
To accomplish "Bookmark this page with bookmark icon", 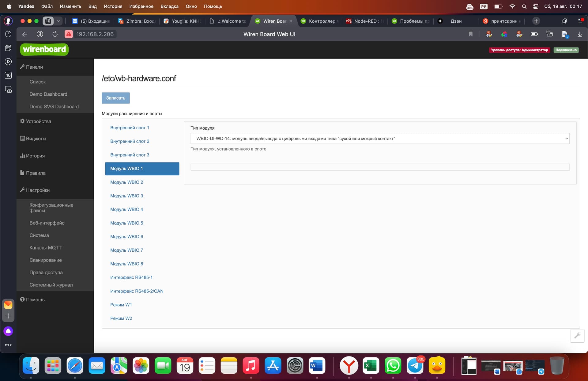I will point(471,34).
